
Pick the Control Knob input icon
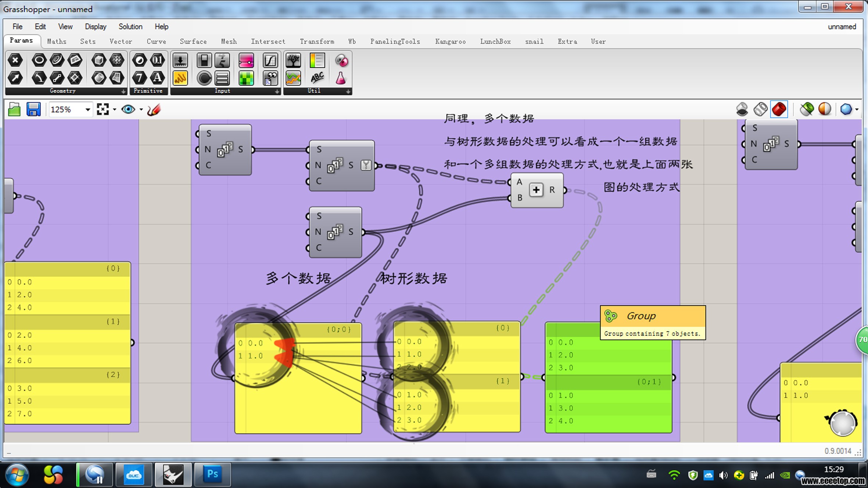(x=204, y=78)
